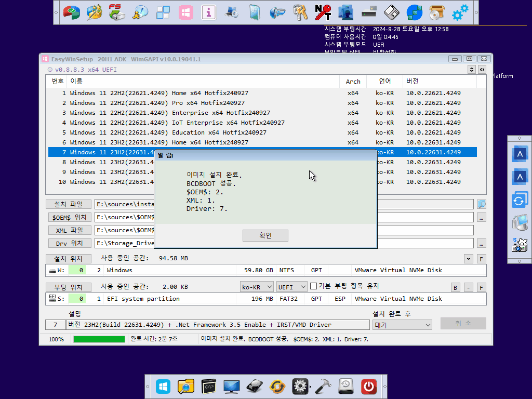This screenshot has width=532, height=399.
Task: Open the hard disk drive icon in dock
Action: [x=255, y=387]
